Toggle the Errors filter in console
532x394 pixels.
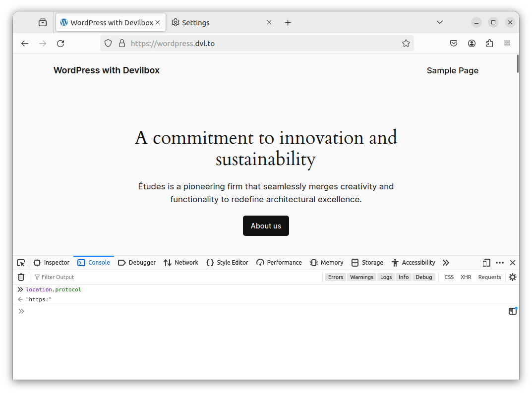coord(336,277)
